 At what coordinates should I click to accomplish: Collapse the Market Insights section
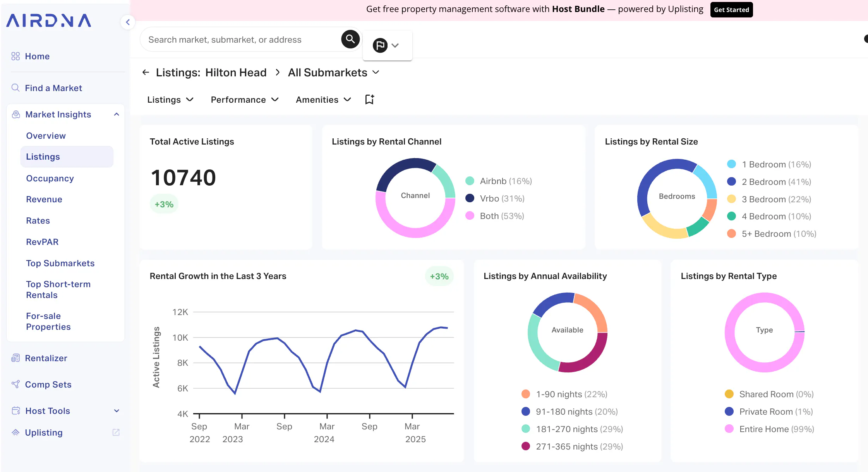point(117,114)
